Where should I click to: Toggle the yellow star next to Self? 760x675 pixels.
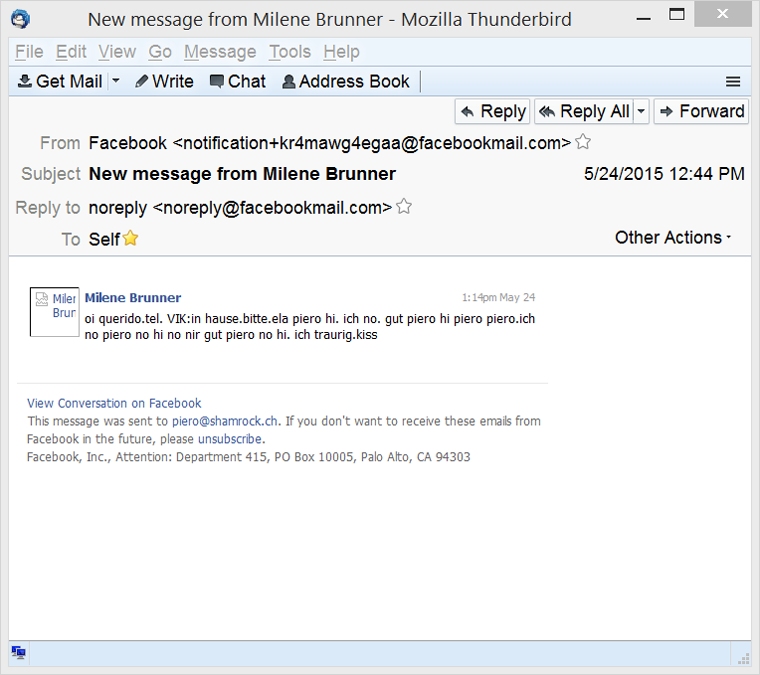[130, 238]
